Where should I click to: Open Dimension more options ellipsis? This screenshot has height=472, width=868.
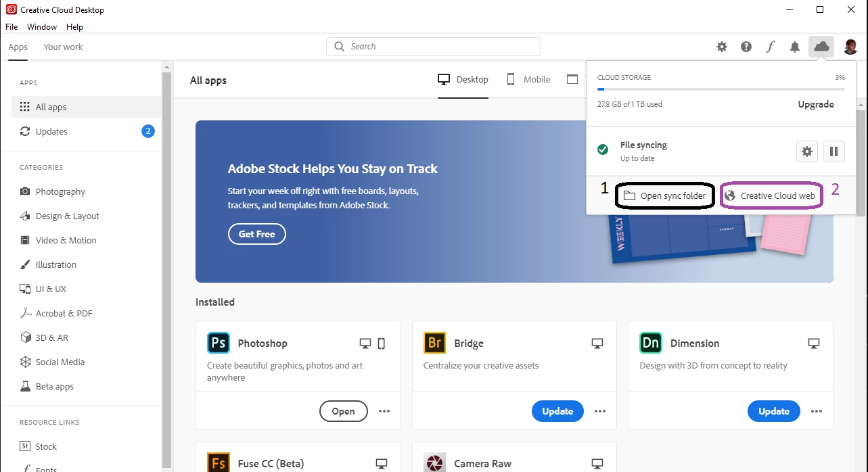[817, 411]
